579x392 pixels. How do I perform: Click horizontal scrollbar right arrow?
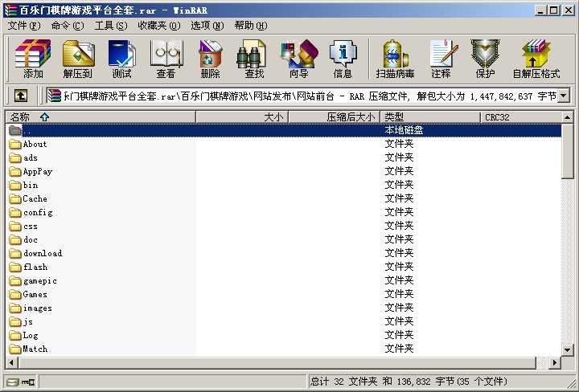pyautogui.click(x=554, y=362)
